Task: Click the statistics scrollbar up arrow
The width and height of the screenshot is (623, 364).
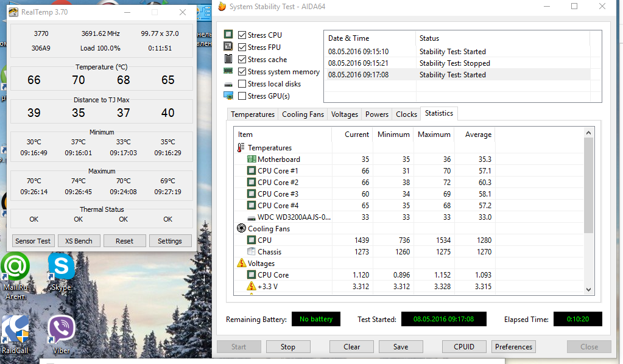Action: (x=588, y=133)
